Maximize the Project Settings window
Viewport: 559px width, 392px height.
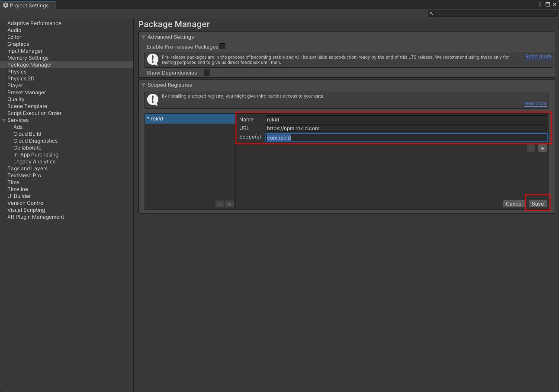(548, 4)
